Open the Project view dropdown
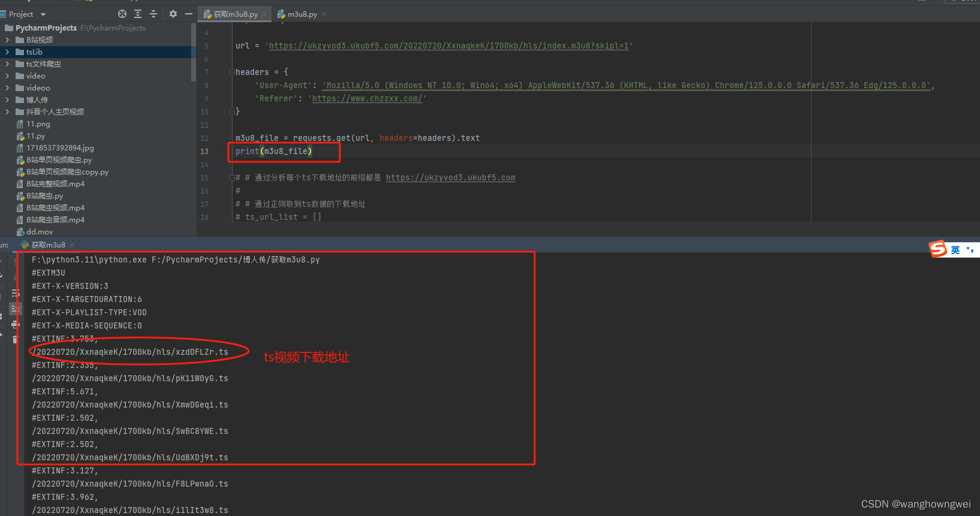This screenshot has width=980, height=516. pyautogui.click(x=43, y=14)
